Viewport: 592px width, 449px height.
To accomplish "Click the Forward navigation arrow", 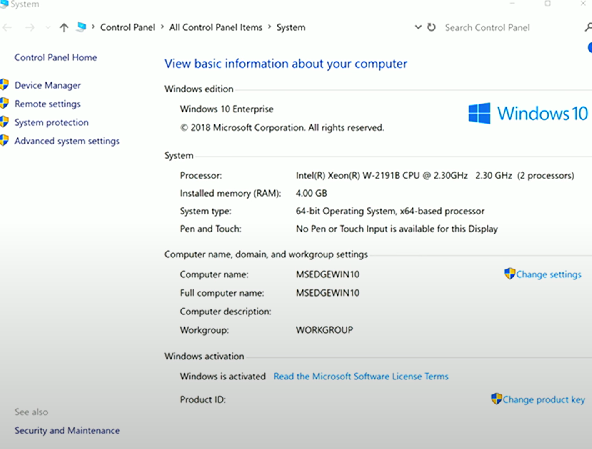I will 30,28.
